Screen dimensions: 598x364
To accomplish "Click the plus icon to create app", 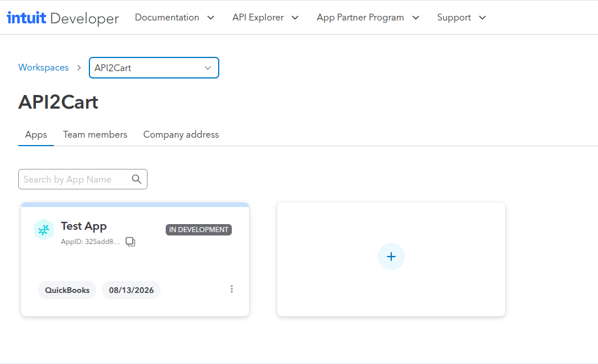I will coord(391,257).
